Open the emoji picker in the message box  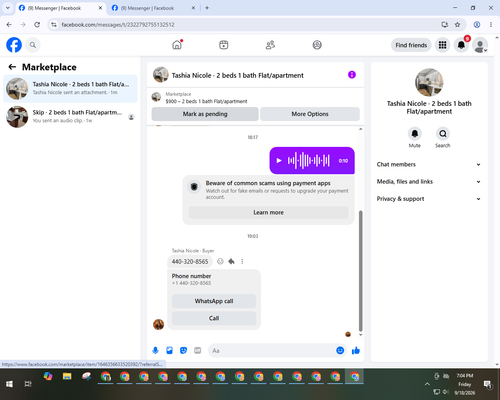[340, 350]
